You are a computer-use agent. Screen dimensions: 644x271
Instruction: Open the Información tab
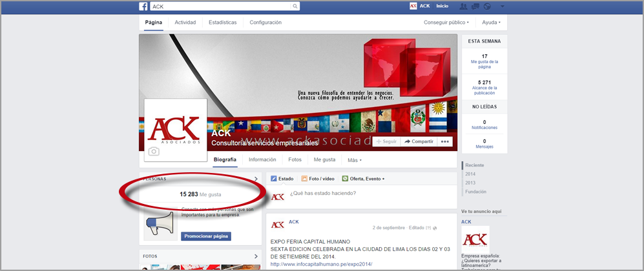point(262,159)
